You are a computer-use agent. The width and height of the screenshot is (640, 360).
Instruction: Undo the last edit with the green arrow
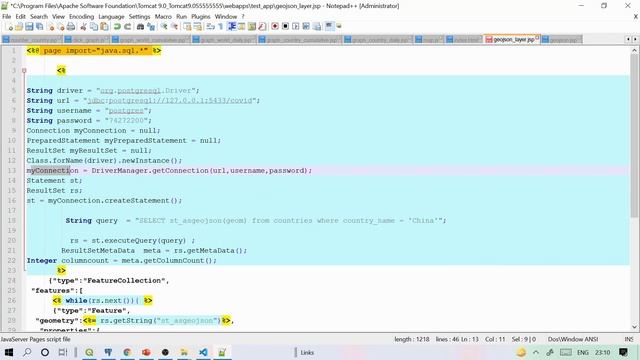(x=117, y=27)
